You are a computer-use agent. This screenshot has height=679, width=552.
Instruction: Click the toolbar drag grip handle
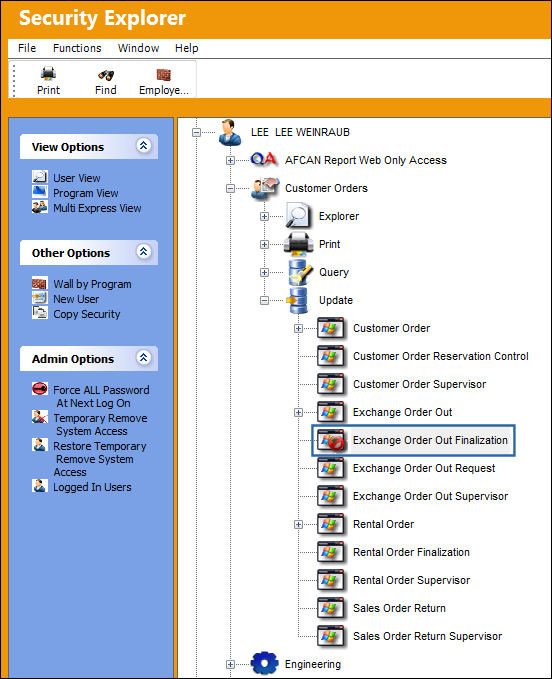(14, 81)
